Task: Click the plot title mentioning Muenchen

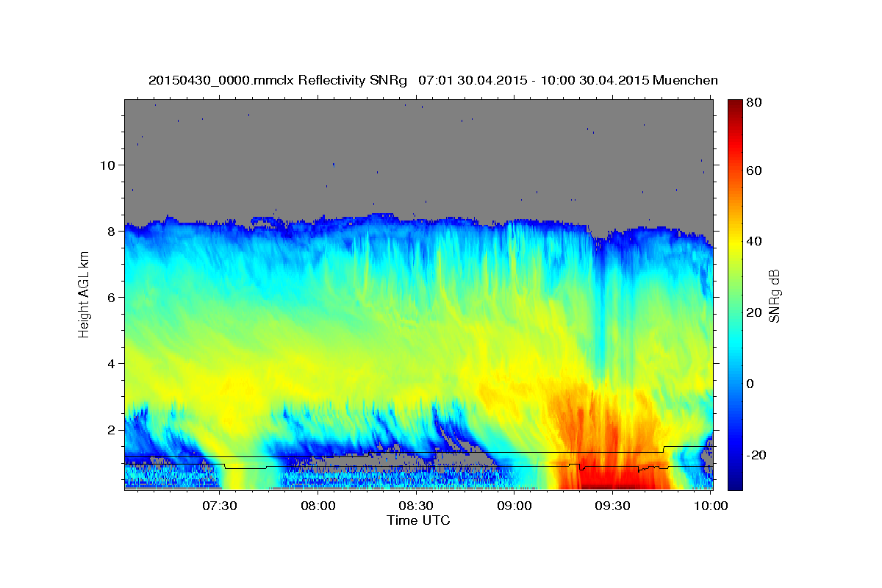Action: (433, 80)
